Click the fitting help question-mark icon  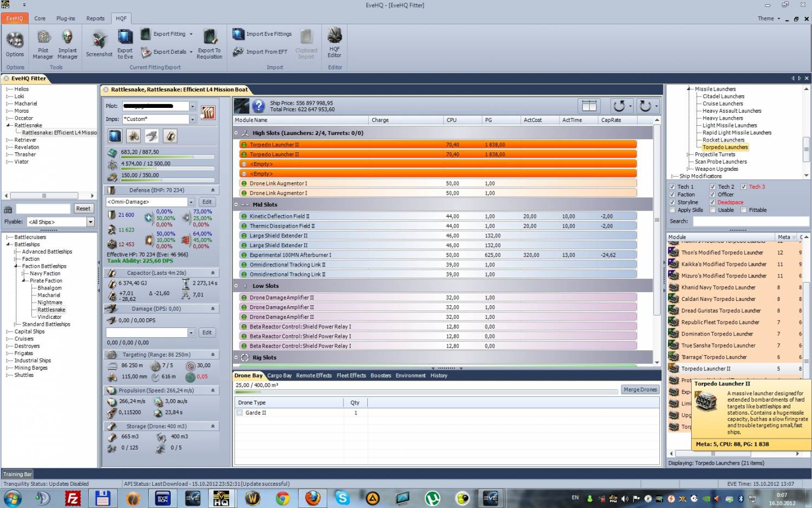259,106
